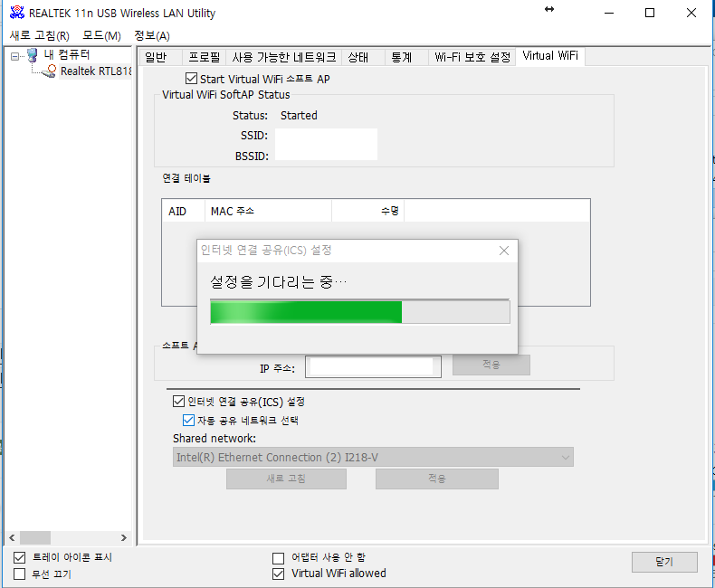Collapse the 내 컴퓨터 tree node
This screenshot has width=715, height=588.
(x=14, y=56)
